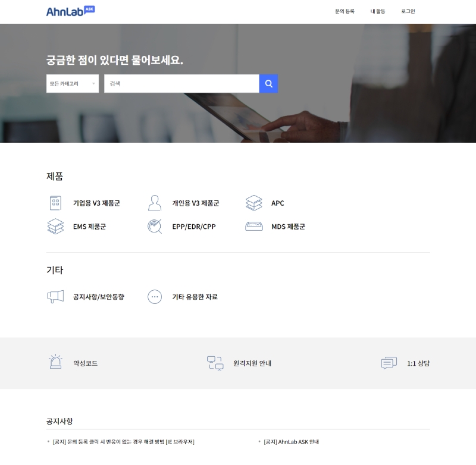This screenshot has width=476, height=465.
Task: Select the EPP/EDR/CPP target icon
Action: (155, 226)
